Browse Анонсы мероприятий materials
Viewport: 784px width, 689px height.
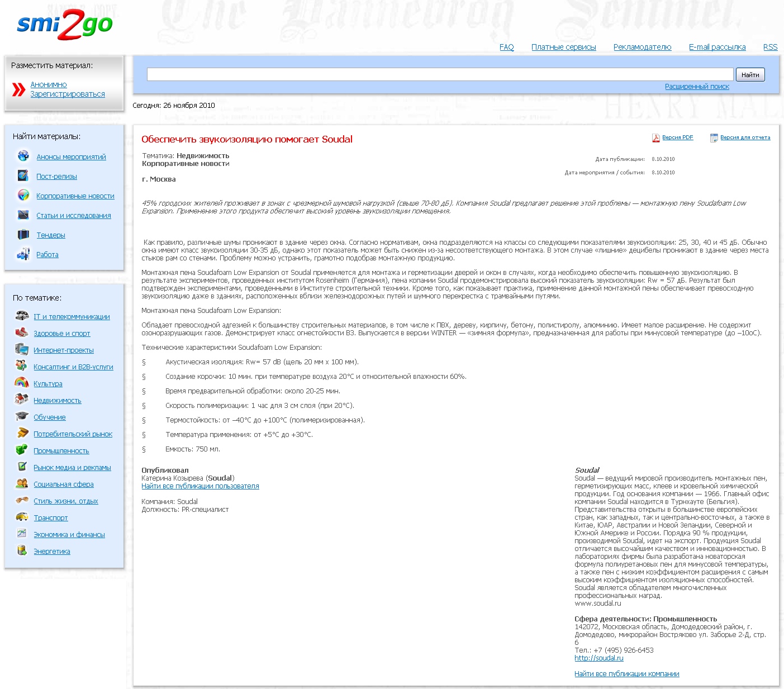point(71,157)
